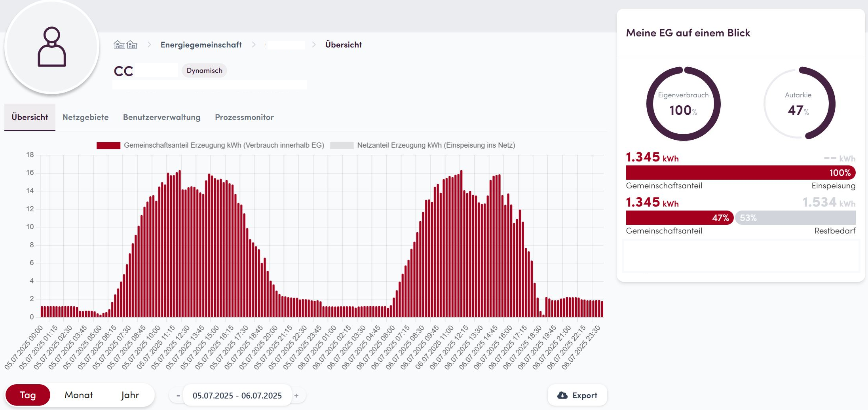This screenshot has width=868, height=410.
Task: Switch chart range to Monat
Action: (x=79, y=395)
